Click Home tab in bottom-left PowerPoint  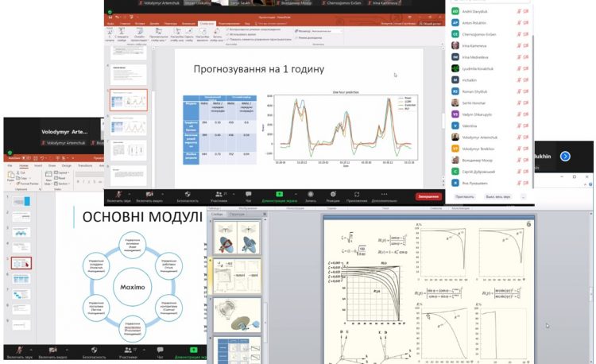[24, 165]
